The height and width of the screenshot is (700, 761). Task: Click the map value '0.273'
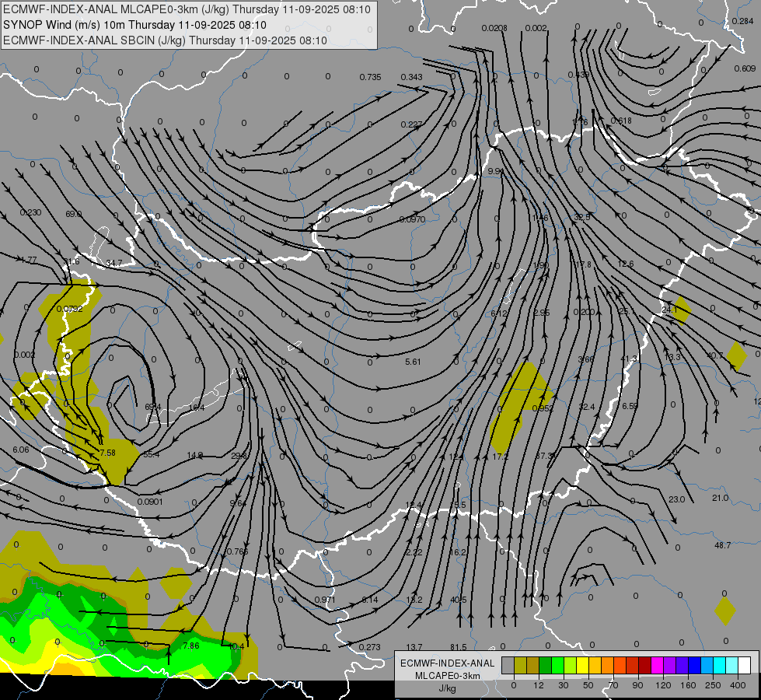point(370,647)
